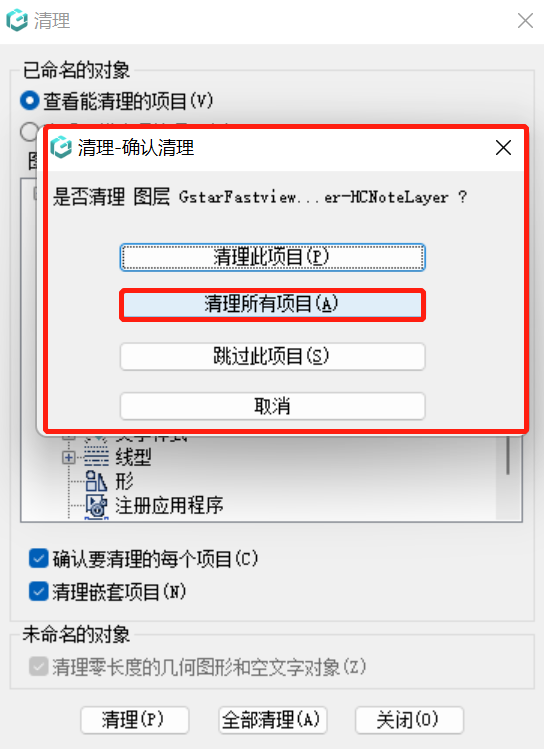Image resolution: width=544 pixels, height=749 pixels.
Task: Click 取消 to cancel the purge confirmation
Action: [x=272, y=407]
